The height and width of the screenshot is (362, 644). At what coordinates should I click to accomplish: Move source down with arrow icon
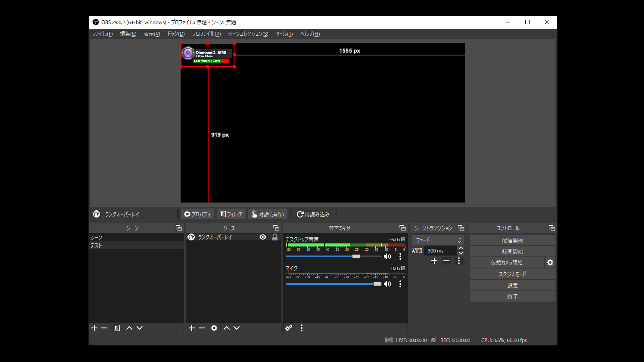237,328
